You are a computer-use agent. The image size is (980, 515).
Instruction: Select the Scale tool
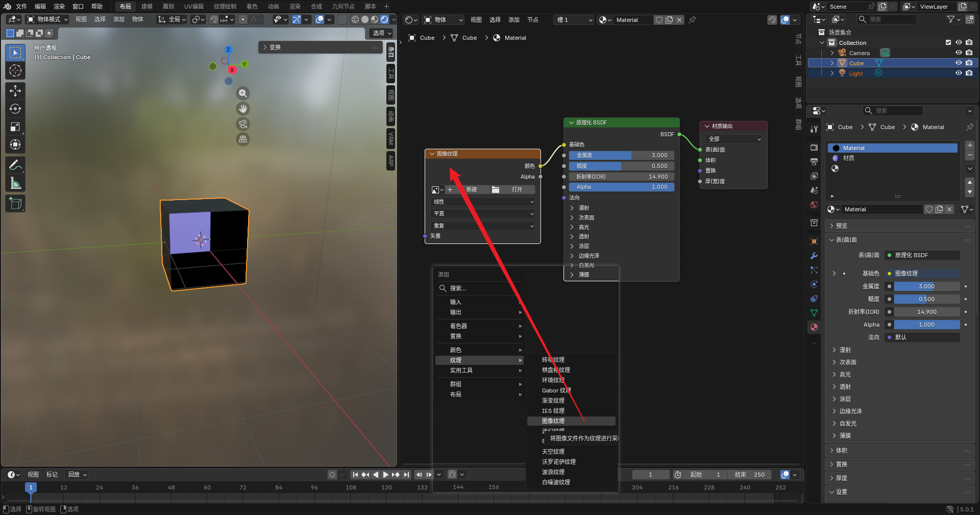tap(15, 127)
